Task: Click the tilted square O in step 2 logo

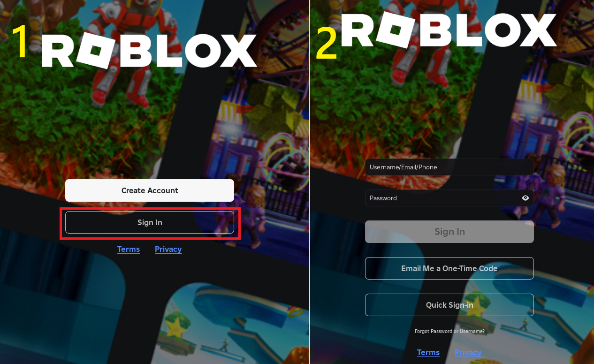Action: (x=394, y=29)
